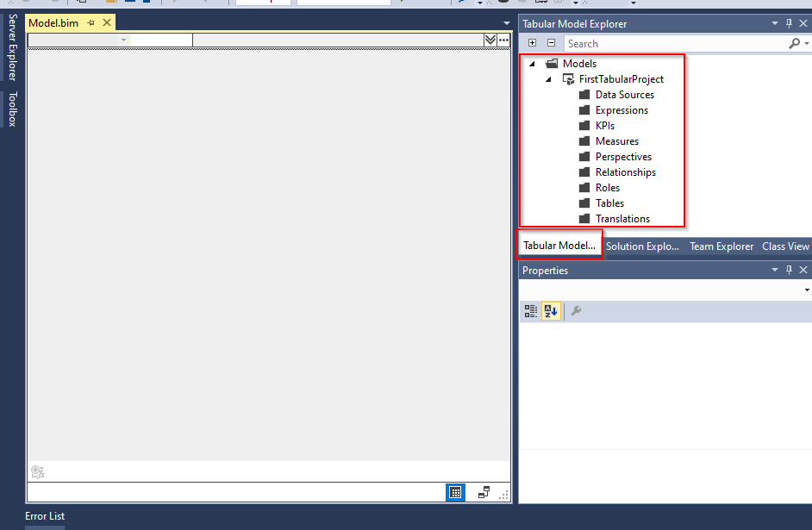Switch to the Tabular Model Explorer tab
812x530 pixels.
coord(559,246)
